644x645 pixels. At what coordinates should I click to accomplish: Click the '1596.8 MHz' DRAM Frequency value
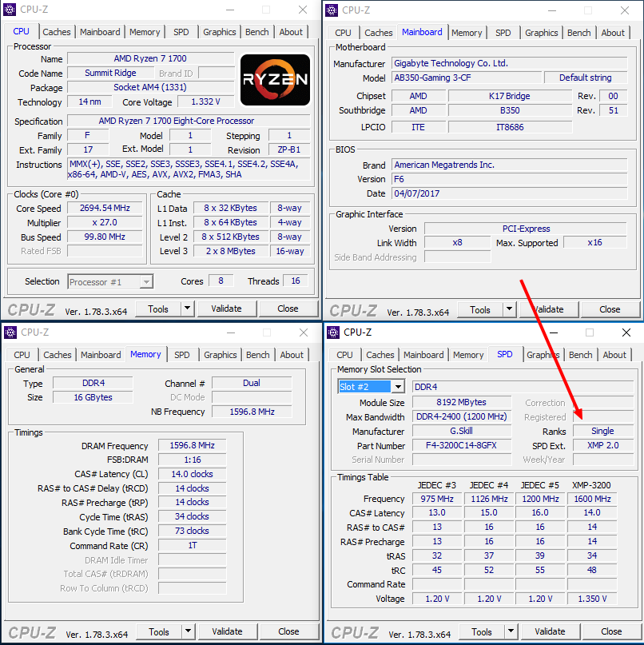(x=192, y=445)
